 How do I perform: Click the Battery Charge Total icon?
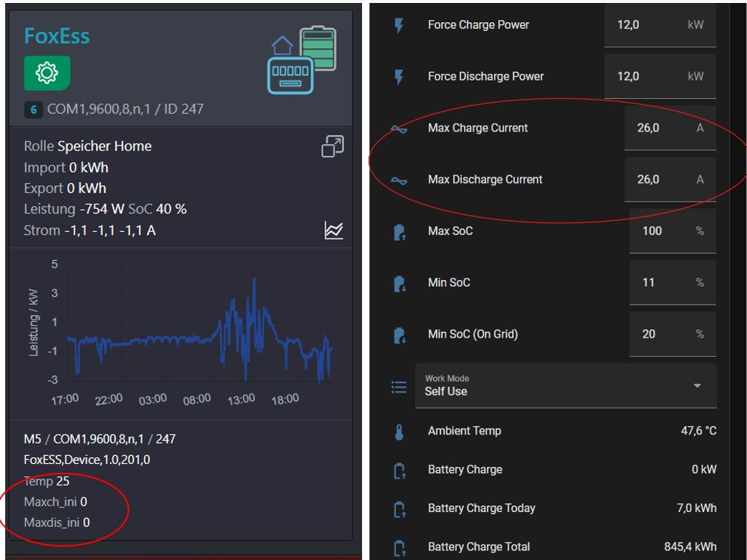click(399, 547)
